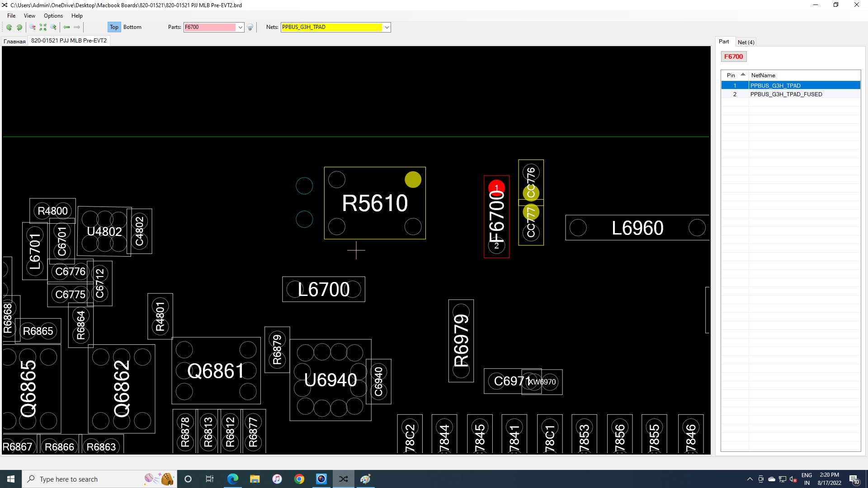Open the Главная tab
Screen dimensions: 868x488
tap(14, 41)
